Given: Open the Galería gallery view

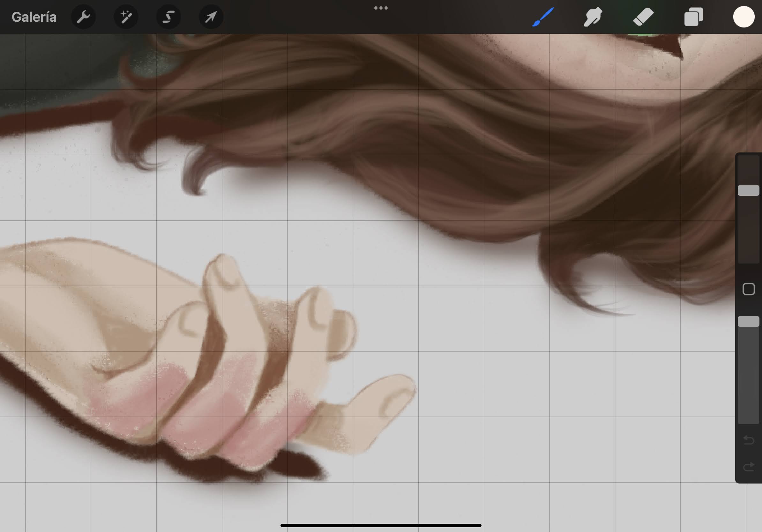Looking at the screenshot, I should [x=34, y=17].
